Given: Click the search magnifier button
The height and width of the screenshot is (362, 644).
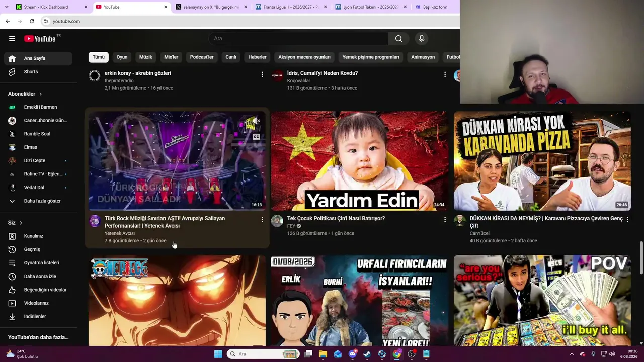Looking at the screenshot, I should point(398,39).
